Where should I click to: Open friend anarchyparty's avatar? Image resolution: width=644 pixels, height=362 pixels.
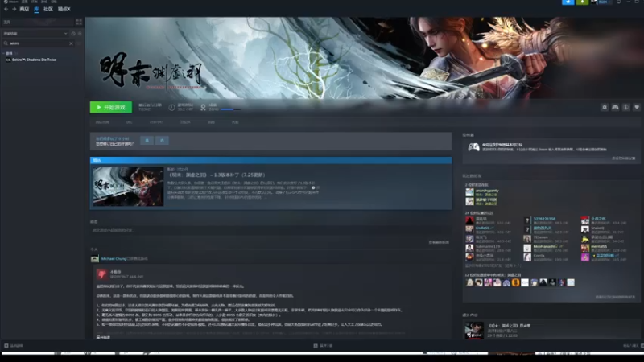469,192
